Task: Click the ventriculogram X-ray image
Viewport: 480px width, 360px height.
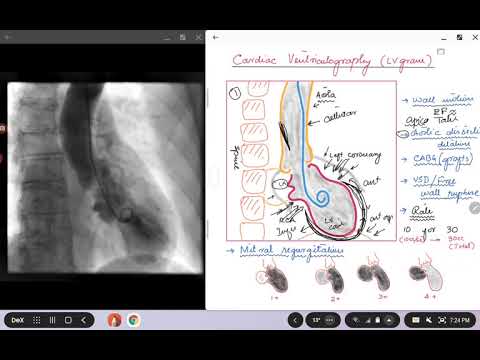Action: [105, 178]
